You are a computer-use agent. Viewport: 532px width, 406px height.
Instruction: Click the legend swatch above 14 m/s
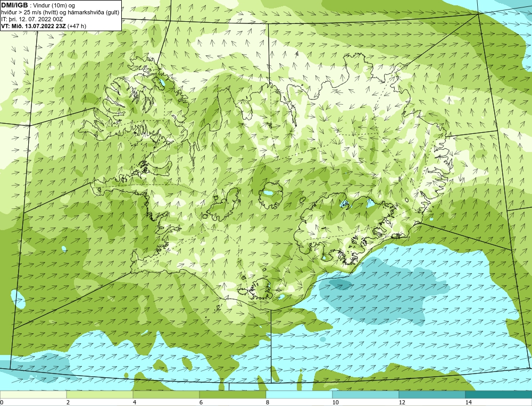click(x=499, y=395)
